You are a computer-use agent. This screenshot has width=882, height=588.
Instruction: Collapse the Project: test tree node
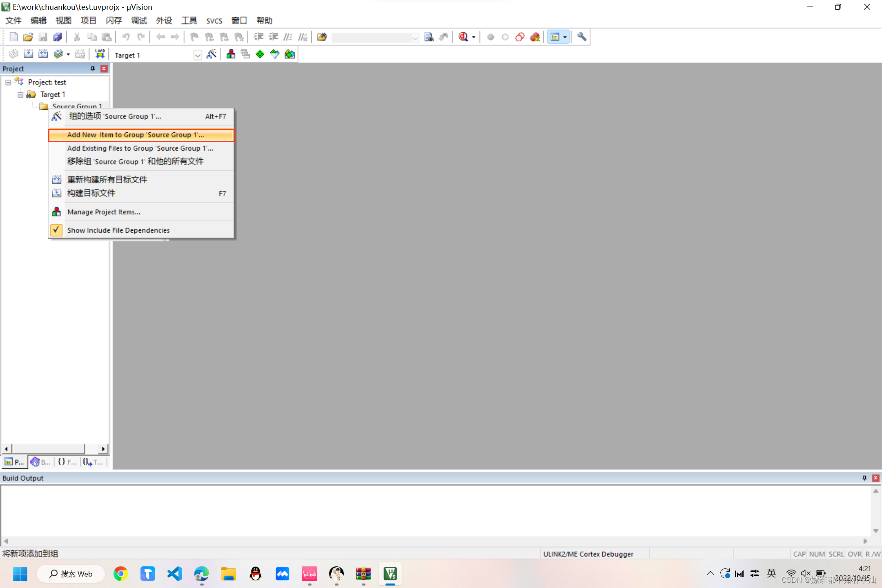coord(8,82)
